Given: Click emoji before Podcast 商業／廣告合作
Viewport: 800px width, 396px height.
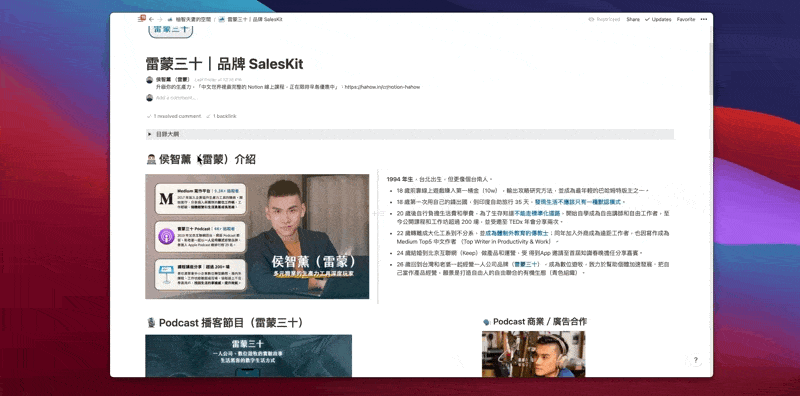Looking at the screenshot, I should 486,322.
